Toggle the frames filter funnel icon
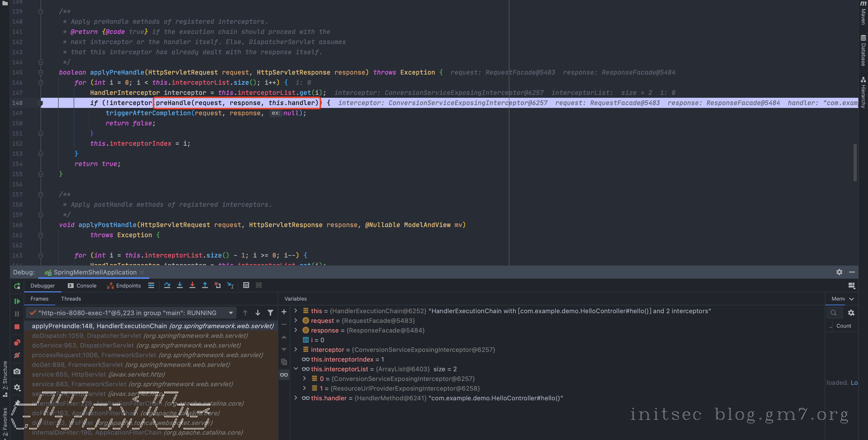 [x=270, y=313]
